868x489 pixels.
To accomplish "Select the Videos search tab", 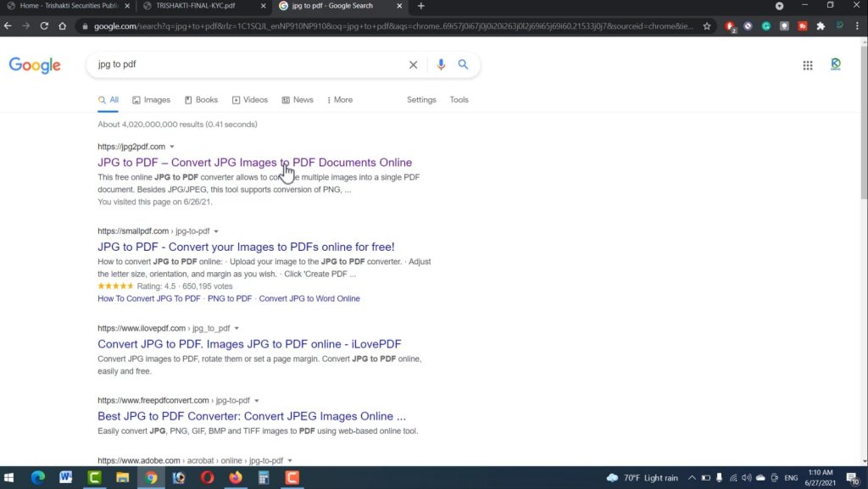I will [250, 99].
